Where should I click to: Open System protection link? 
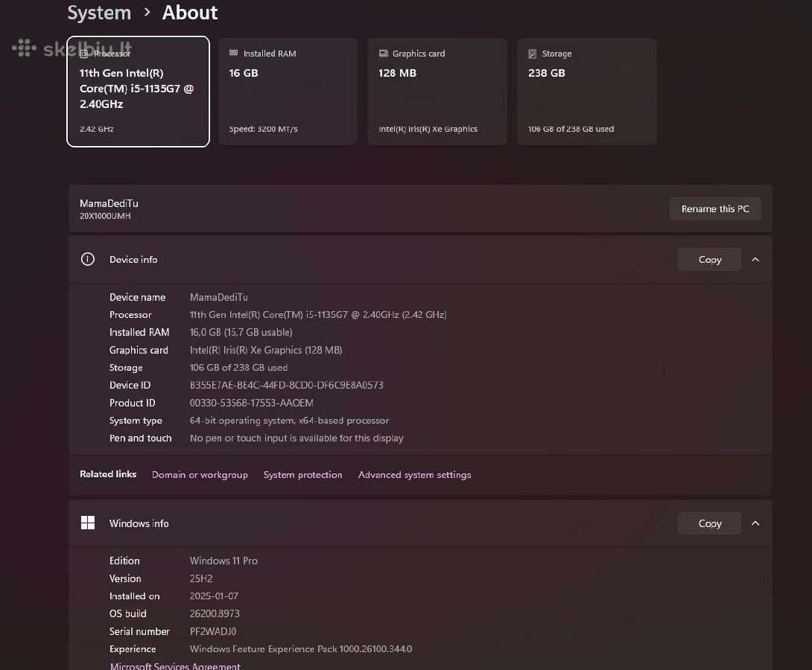pyautogui.click(x=303, y=474)
